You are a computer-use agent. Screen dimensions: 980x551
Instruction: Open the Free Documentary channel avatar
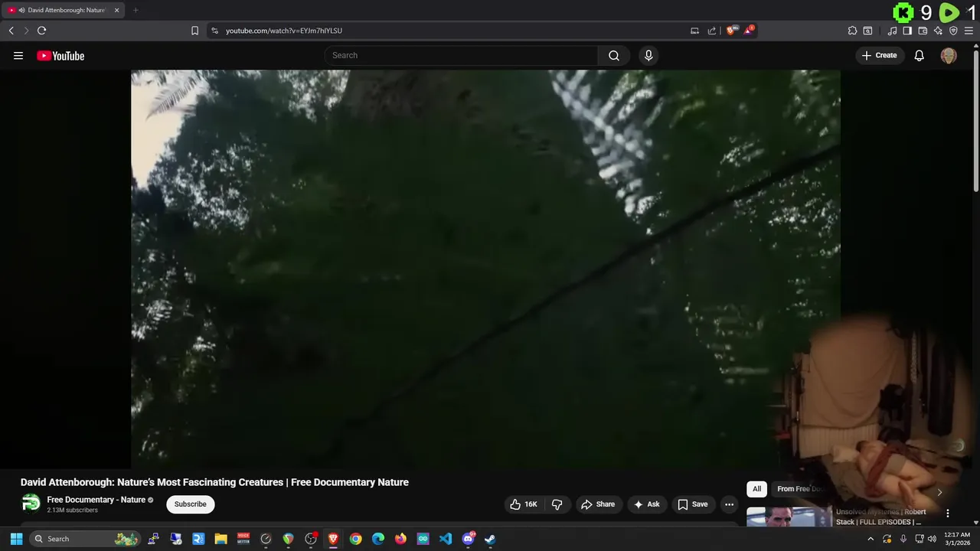pyautogui.click(x=31, y=504)
